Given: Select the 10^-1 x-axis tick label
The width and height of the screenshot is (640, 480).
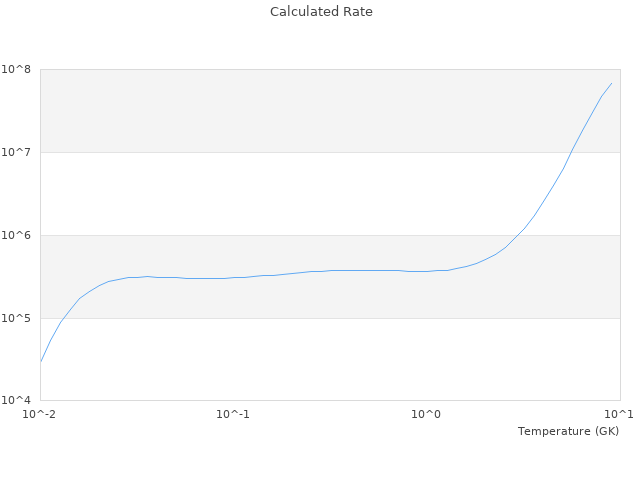Looking at the screenshot, I should [x=232, y=414].
